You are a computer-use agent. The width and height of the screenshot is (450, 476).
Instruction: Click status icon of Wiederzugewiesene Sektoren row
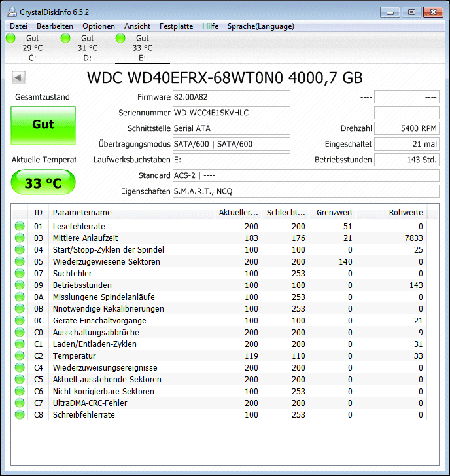[x=20, y=262]
